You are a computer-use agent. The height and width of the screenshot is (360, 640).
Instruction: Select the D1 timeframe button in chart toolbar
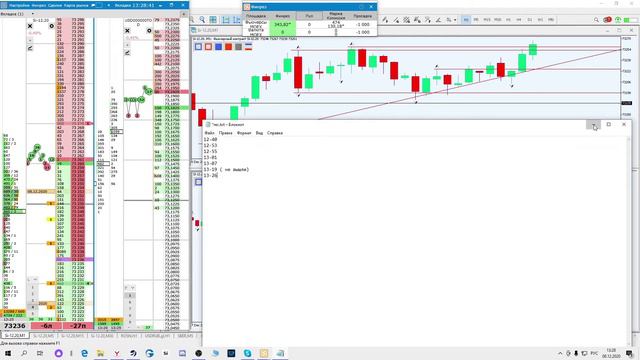pos(530,20)
